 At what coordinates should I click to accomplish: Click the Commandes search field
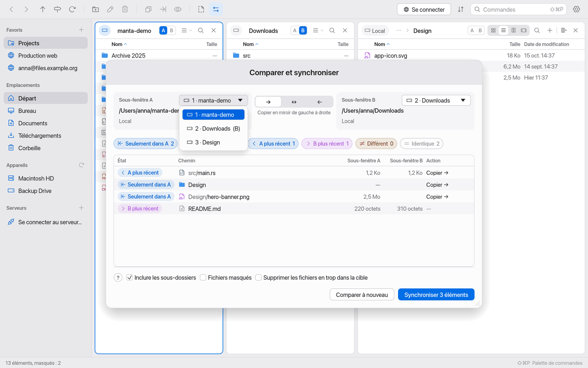518,10
